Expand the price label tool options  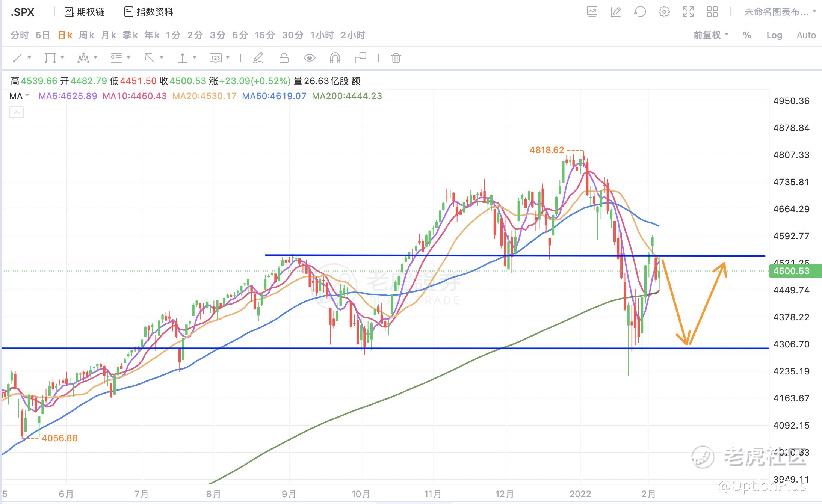tap(228, 58)
